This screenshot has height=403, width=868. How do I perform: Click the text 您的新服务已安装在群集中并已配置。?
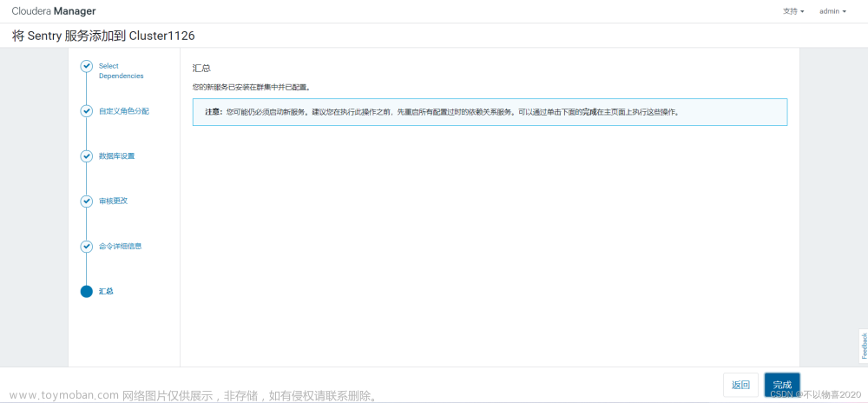[252, 88]
